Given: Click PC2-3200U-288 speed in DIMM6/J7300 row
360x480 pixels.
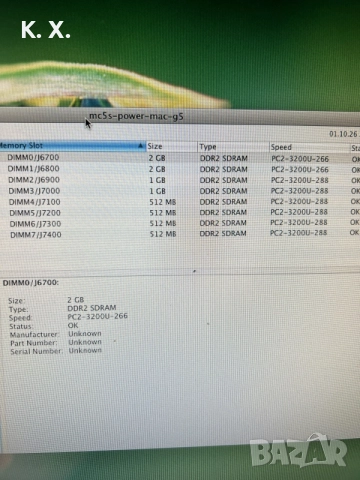Looking at the screenshot, I should click(x=299, y=222).
